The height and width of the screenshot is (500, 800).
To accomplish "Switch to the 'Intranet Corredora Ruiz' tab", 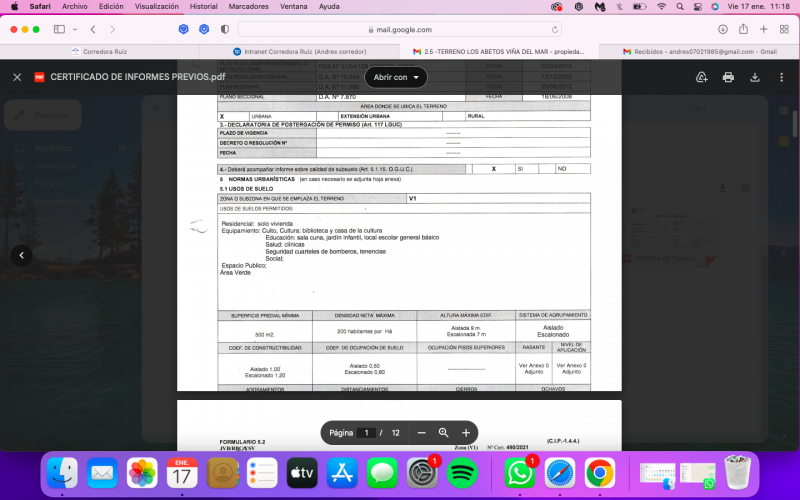I will point(299,52).
